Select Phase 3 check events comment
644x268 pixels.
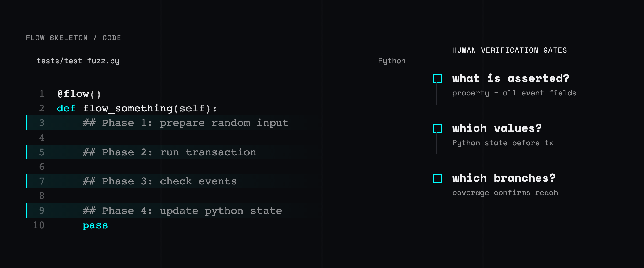(x=160, y=181)
